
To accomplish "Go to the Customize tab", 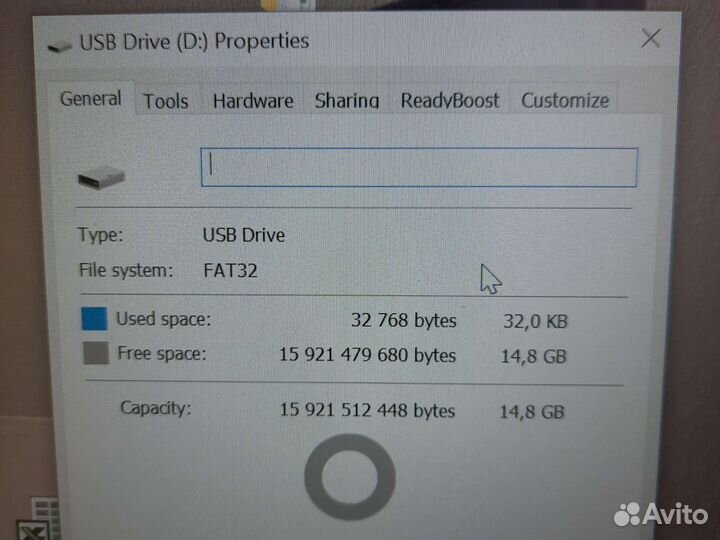I will tap(565, 101).
